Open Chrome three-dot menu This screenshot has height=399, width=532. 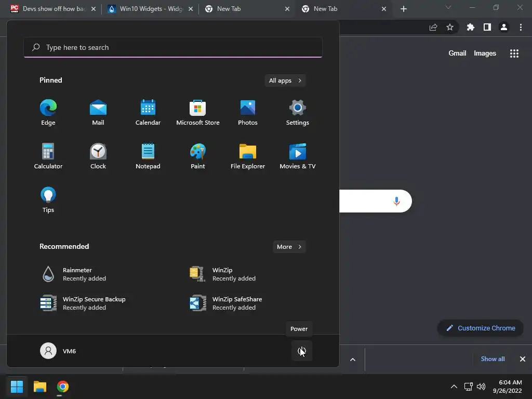(x=521, y=27)
